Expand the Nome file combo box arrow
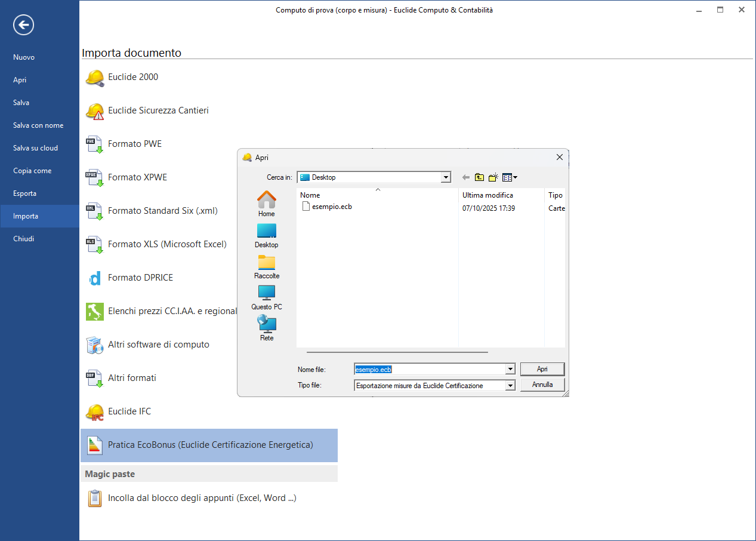This screenshot has width=756, height=541. point(510,370)
